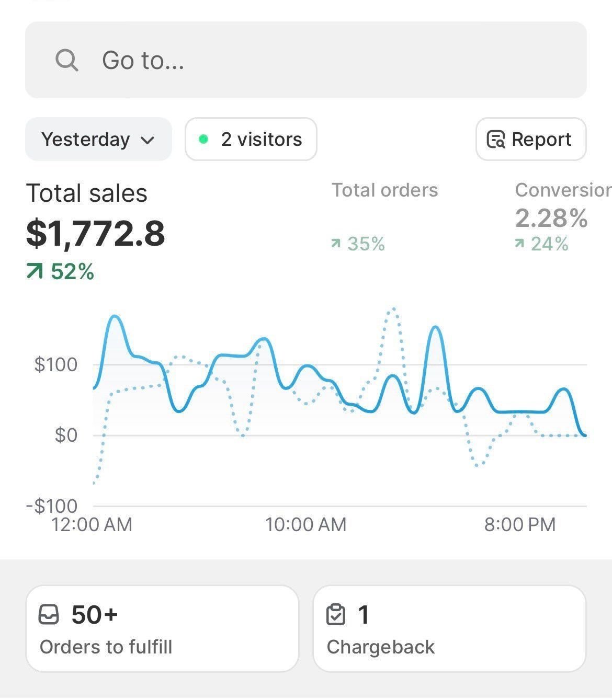Screen dimensions: 612x700
Task: Click the green upward arrow beside 52%
Action: (x=35, y=271)
